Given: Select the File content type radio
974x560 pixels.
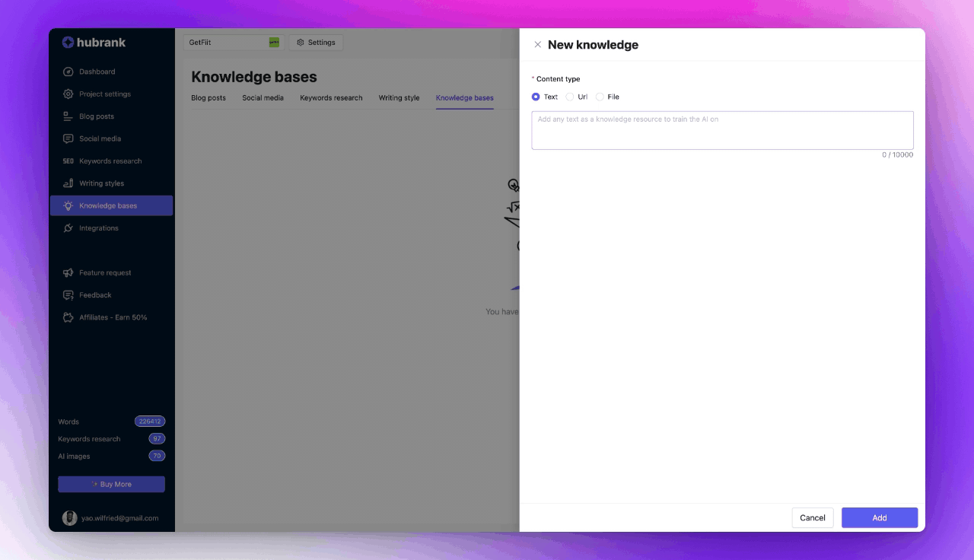Looking at the screenshot, I should coord(600,97).
